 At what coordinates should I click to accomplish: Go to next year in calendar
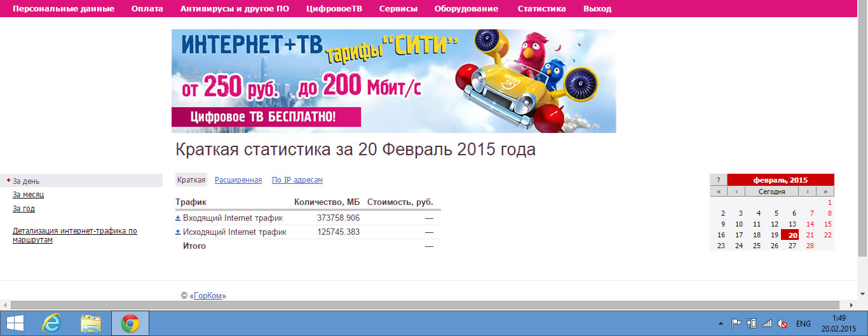(x=825, y=191)
